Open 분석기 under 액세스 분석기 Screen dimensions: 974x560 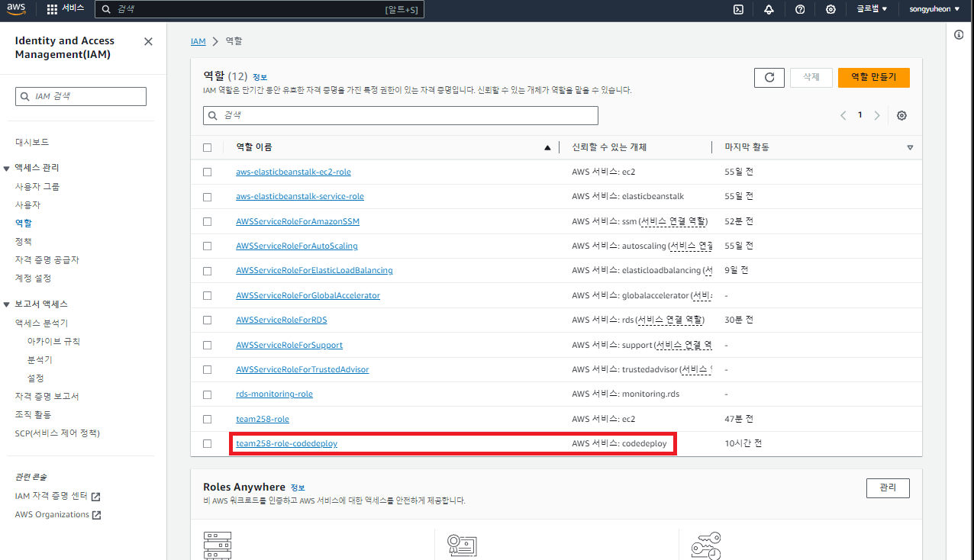(40, 359)
